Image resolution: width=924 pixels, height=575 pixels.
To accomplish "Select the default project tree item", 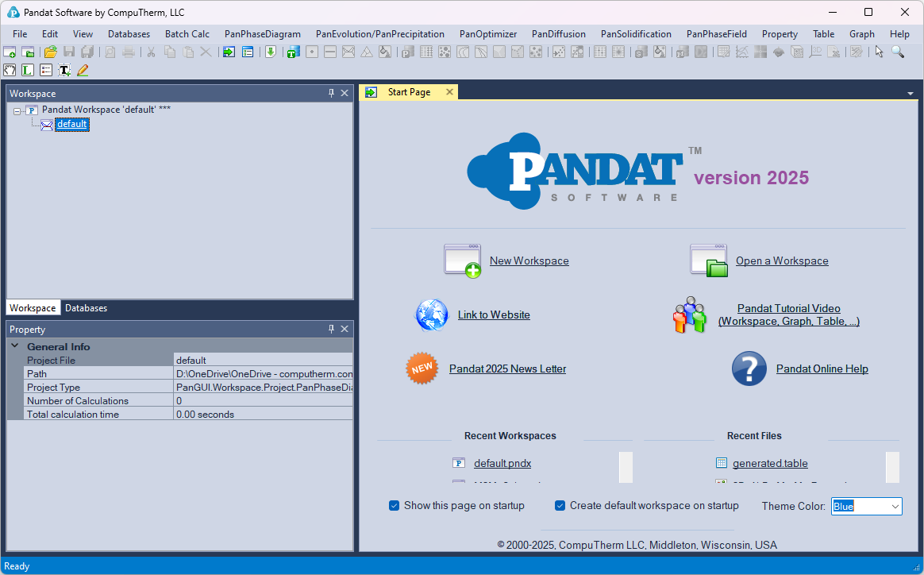I will pyautogui.click(x=71, y=125).
